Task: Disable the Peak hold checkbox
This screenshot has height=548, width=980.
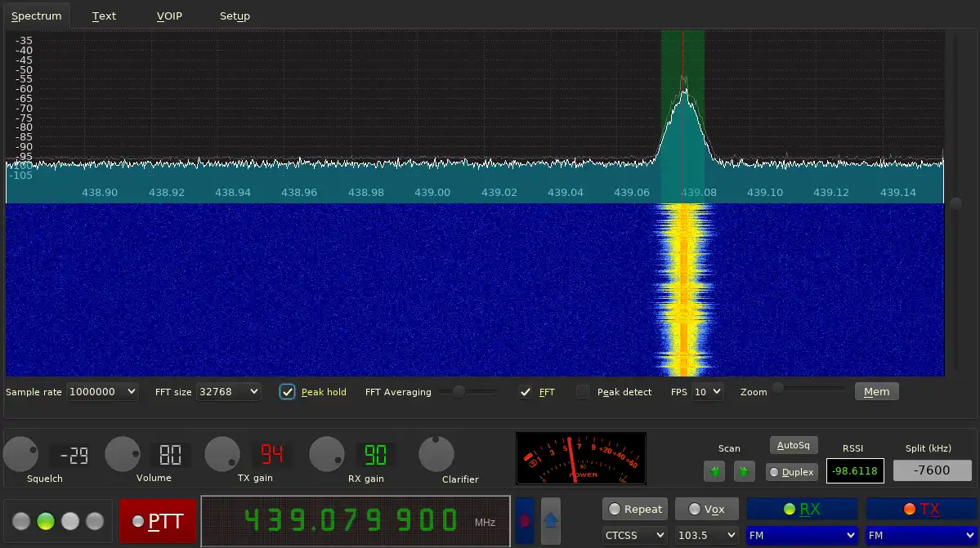Action: pos(288,392)
